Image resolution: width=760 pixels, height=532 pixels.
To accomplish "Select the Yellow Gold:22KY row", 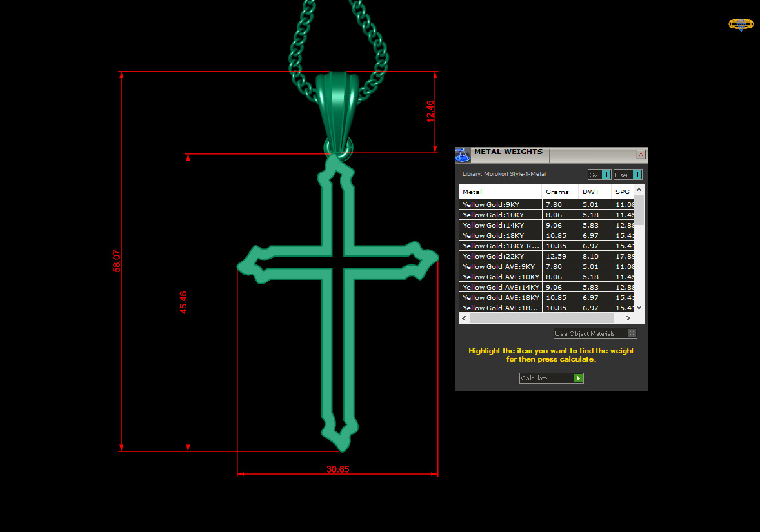I will point(546,256).
